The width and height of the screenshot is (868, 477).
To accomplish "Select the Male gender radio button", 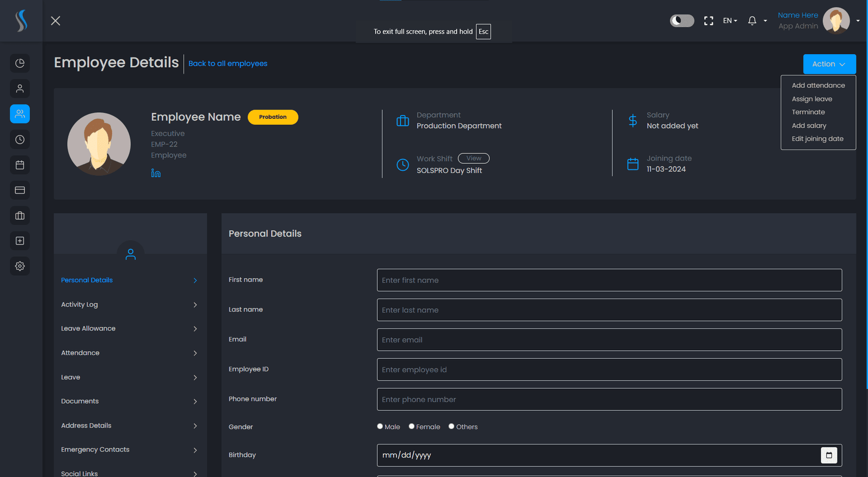I will tap(380, 426).
